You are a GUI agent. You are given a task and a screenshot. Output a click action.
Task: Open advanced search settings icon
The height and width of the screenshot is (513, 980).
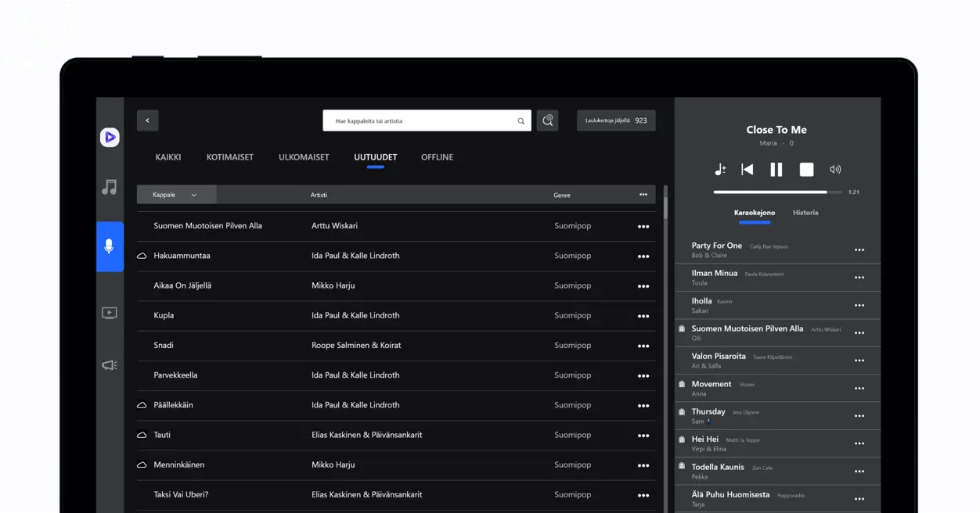(547, 120)
